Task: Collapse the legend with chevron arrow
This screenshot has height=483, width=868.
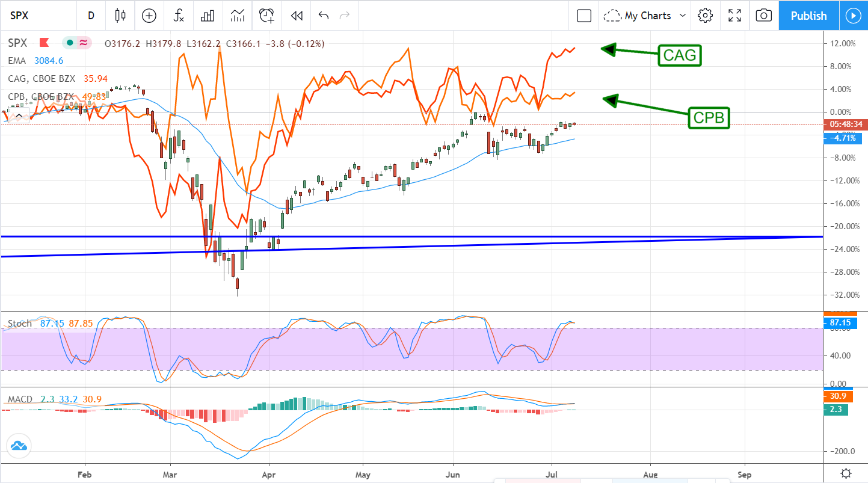Action: pyautogui.click(x=19, y=115)
